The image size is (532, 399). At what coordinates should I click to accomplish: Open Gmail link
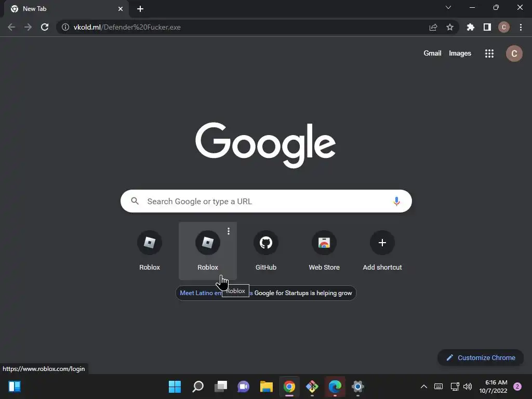[x=432, y=54]
